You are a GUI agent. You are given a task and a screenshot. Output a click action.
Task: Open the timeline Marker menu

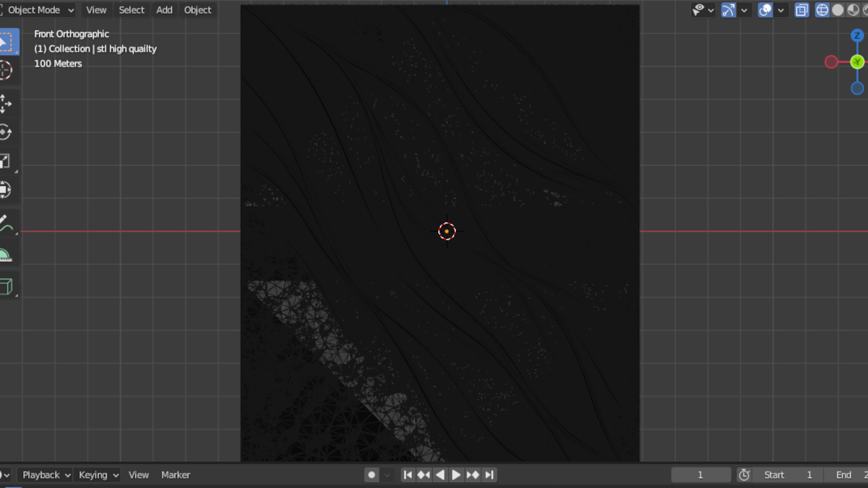(176, 475)
